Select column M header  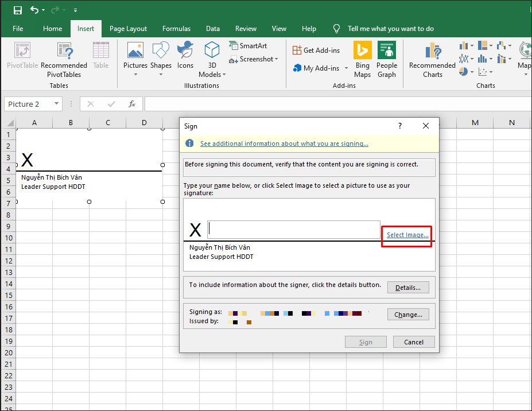pyautogui.click(x=475, y=122)
